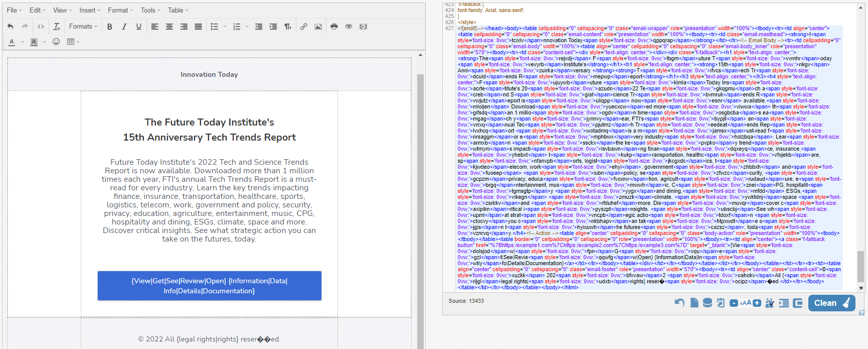This screenshot has width=868, height=349.
Task: Click the visual editor vertical scrollbar
Action: [421, 201]
